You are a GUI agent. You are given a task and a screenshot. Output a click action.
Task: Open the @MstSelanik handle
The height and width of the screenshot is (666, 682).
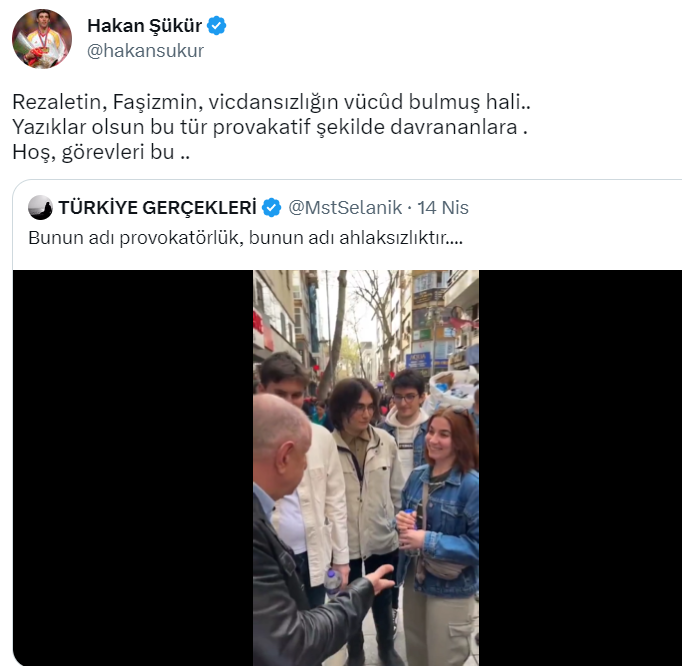pos(345,207)
